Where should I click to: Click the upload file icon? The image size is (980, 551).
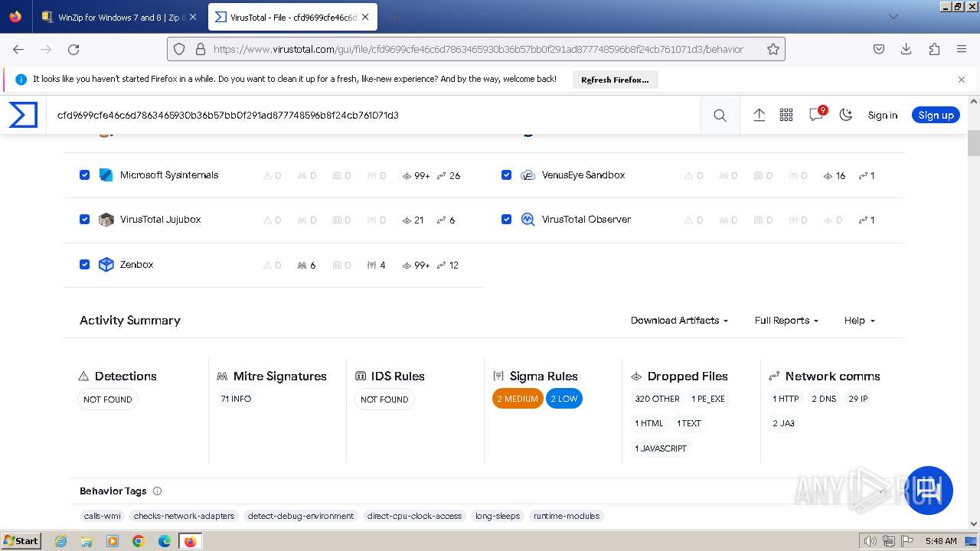pos(759,115)
